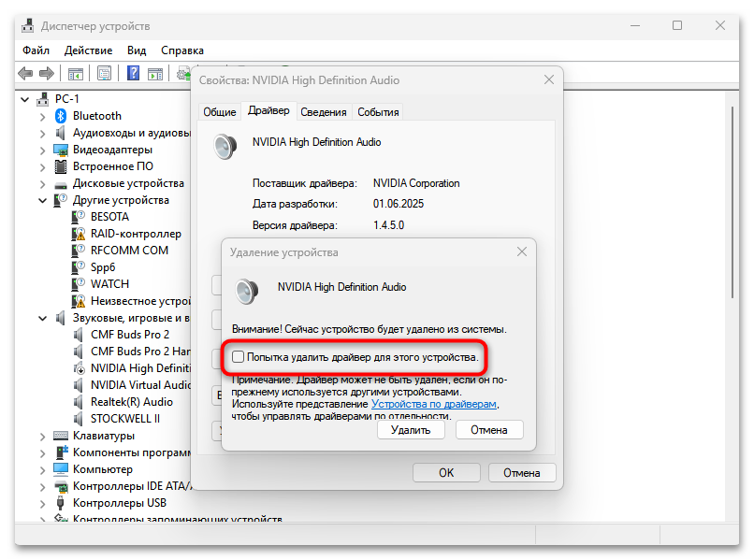The height and width of the screenshot is (560, 754).
Task: Expand the Контроллеры USB category
Action: pyautogui.click(x=41, y=502)
